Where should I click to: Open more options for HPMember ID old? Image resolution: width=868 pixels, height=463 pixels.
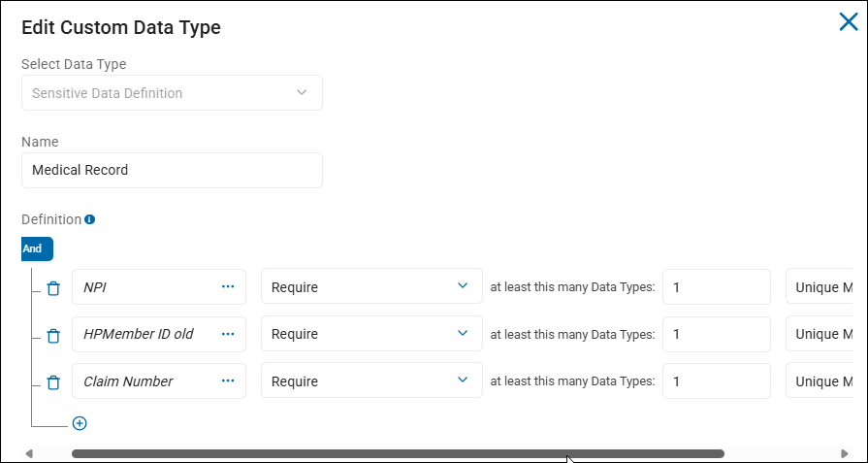[x=228, y=334]
